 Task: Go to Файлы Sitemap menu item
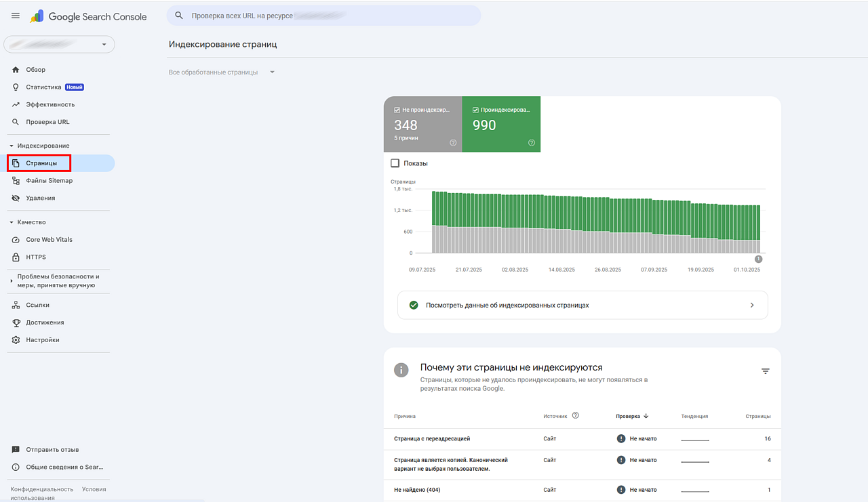49,181
